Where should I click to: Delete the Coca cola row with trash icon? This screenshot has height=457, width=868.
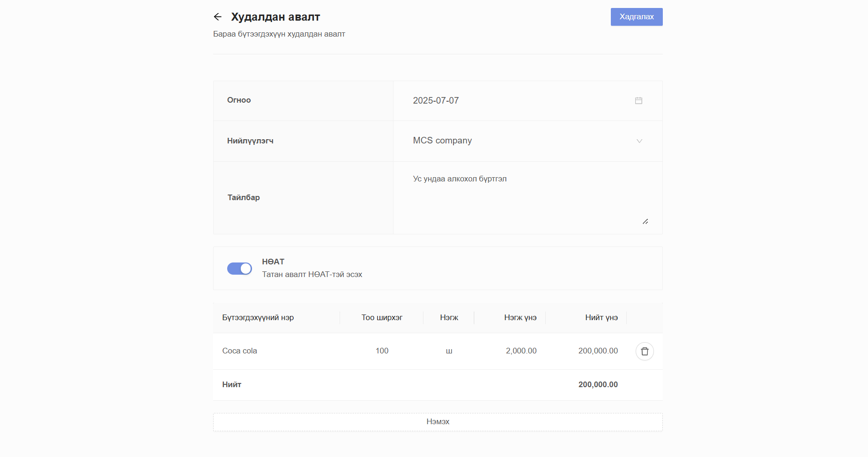pyautogui.click(x=645, y=351)
